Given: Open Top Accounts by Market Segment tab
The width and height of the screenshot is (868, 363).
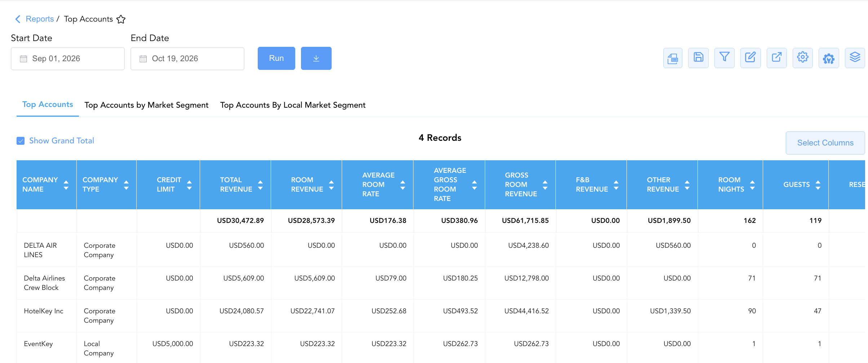Looking at the screenshot, I should [146, 105].
